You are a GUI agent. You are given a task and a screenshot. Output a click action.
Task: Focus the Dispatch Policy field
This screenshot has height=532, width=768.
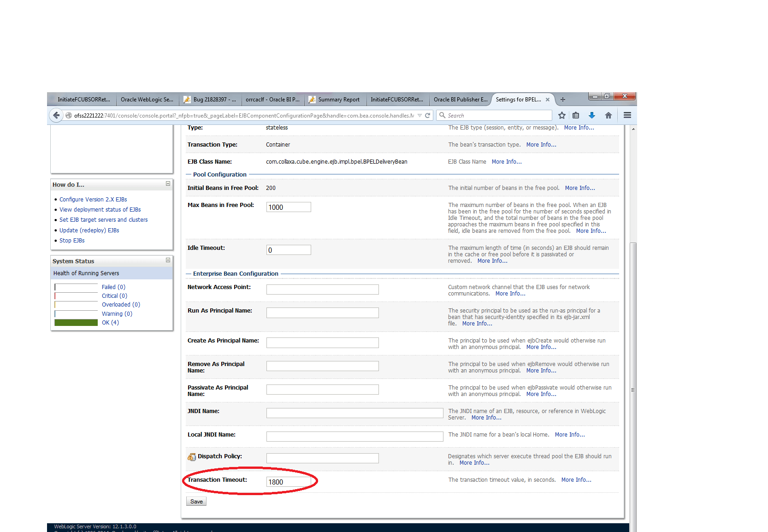[323, 459]
